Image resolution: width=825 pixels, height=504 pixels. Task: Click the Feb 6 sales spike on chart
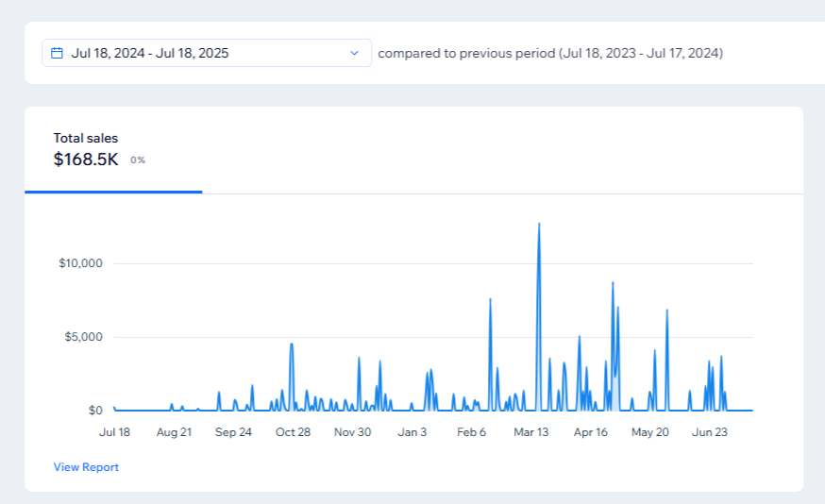coord(490,300)
